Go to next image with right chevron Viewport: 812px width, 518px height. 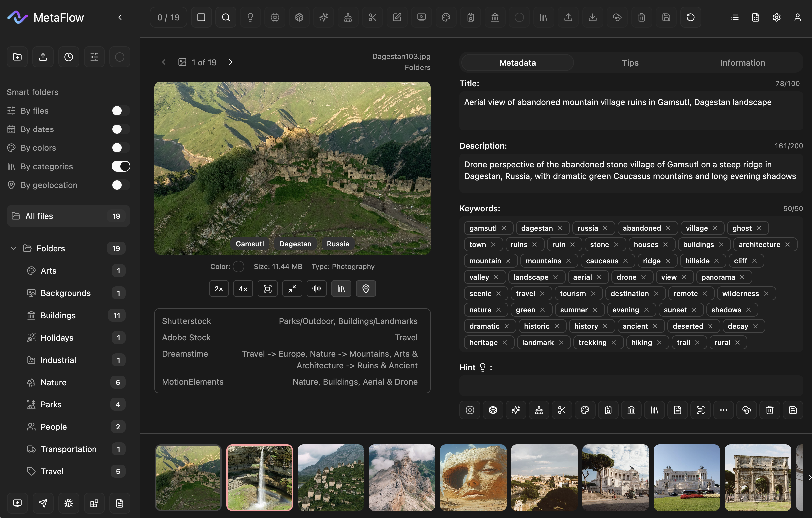[231, 62]
